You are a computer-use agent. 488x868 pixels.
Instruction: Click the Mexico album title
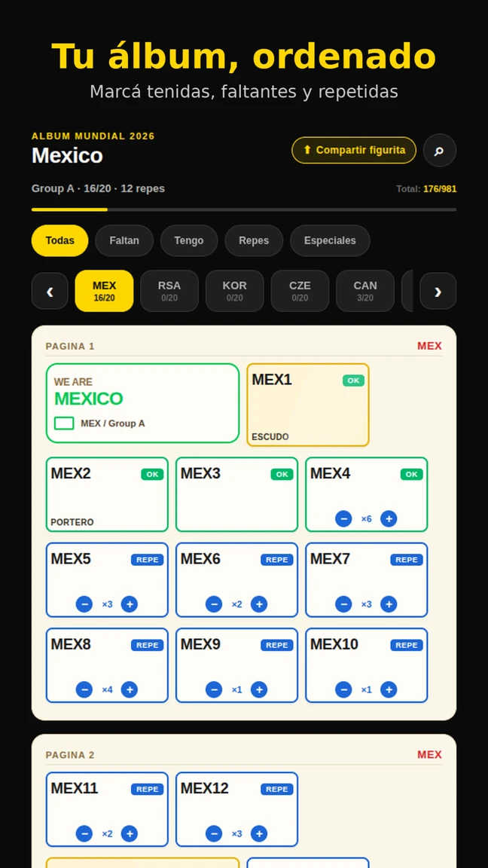point(67,155)
